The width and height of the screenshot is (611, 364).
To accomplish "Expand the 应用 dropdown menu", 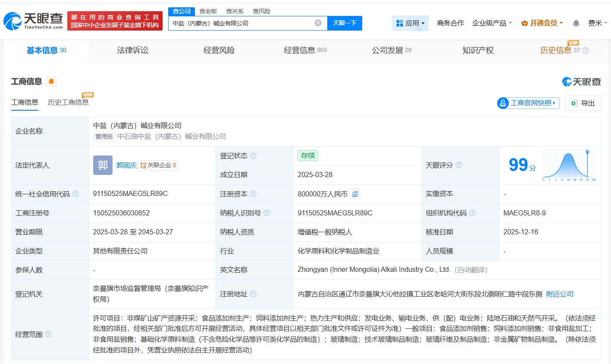I will pyautogui.click(x=410, y=23).
